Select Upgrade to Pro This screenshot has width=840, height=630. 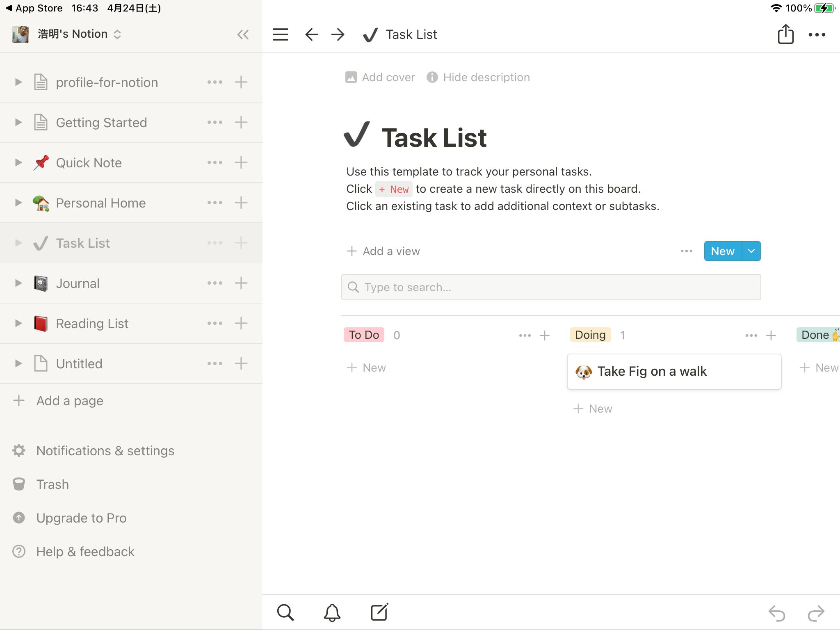coord(70,518)
